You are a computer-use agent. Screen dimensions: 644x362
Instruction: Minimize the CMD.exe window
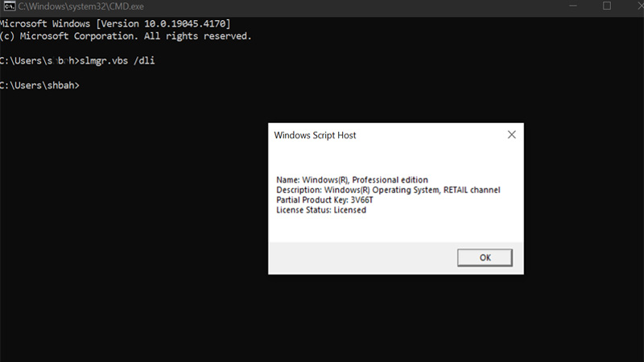[x=573, y=6]
